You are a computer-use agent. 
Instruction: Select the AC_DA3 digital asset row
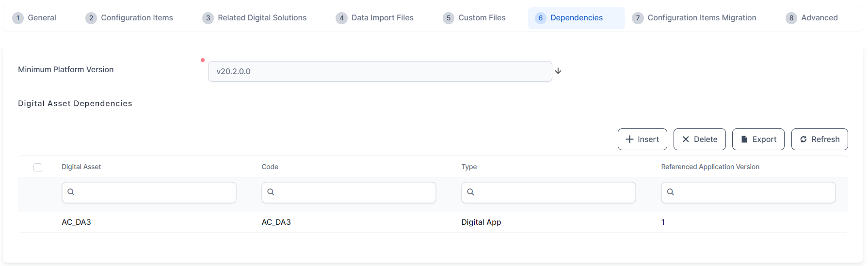(x=77, y=222)
